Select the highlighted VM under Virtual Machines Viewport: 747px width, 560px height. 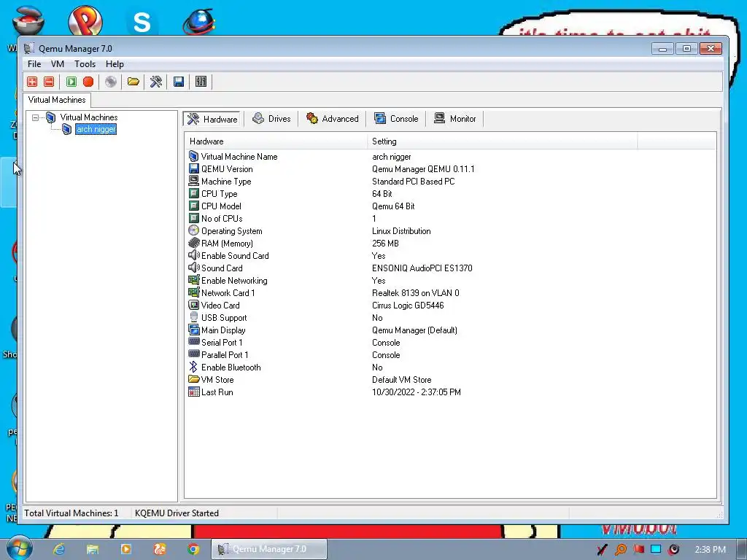(96, 129)
